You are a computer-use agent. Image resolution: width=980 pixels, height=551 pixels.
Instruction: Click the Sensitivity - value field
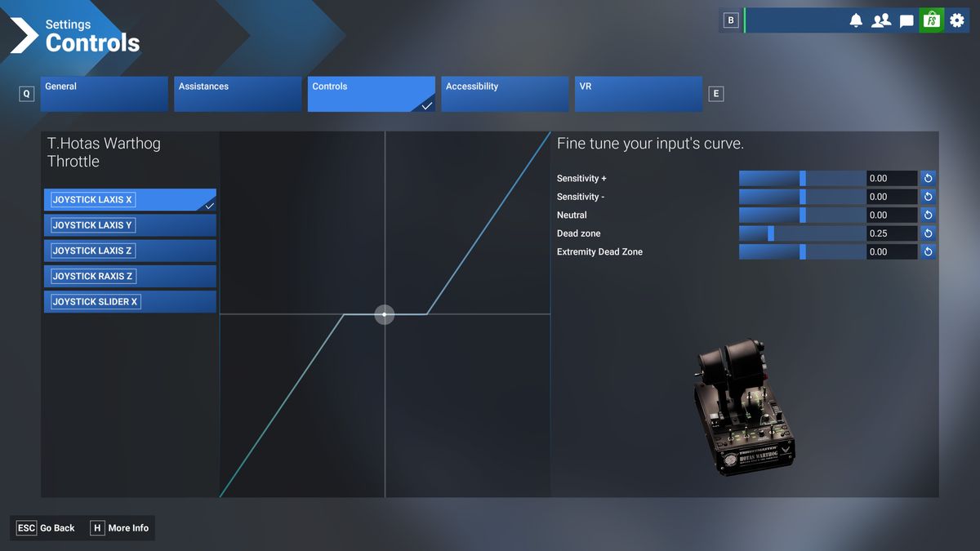click(892, 197)
